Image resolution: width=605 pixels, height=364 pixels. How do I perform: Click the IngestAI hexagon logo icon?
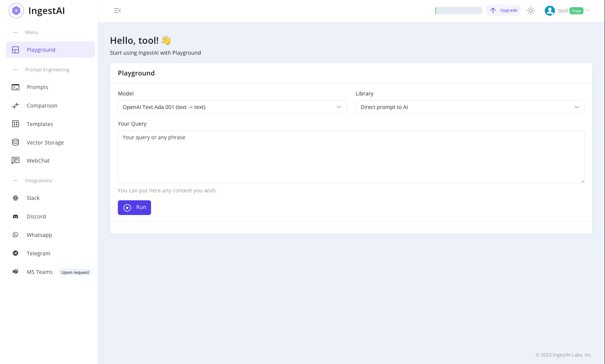click(x=16, y=11)
